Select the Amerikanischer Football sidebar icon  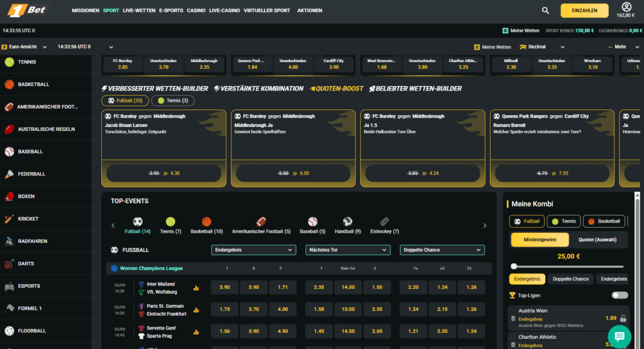[x=9, y=107]
